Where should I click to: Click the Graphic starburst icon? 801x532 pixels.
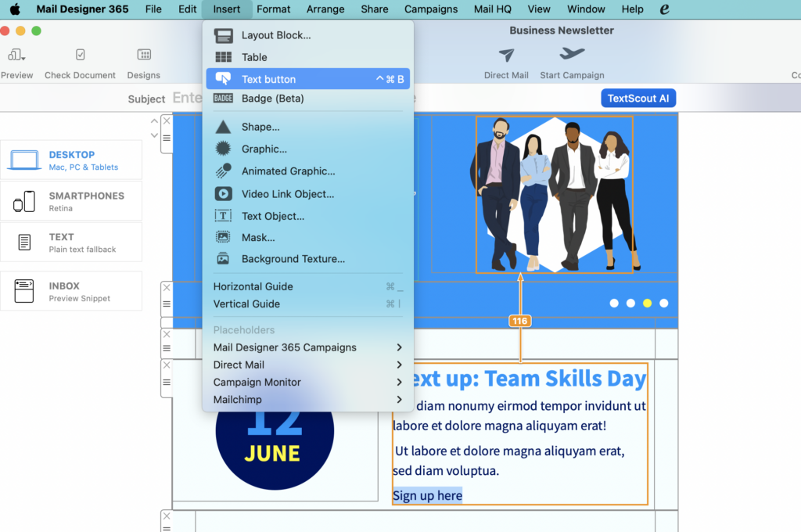click(x=223, y=149)
